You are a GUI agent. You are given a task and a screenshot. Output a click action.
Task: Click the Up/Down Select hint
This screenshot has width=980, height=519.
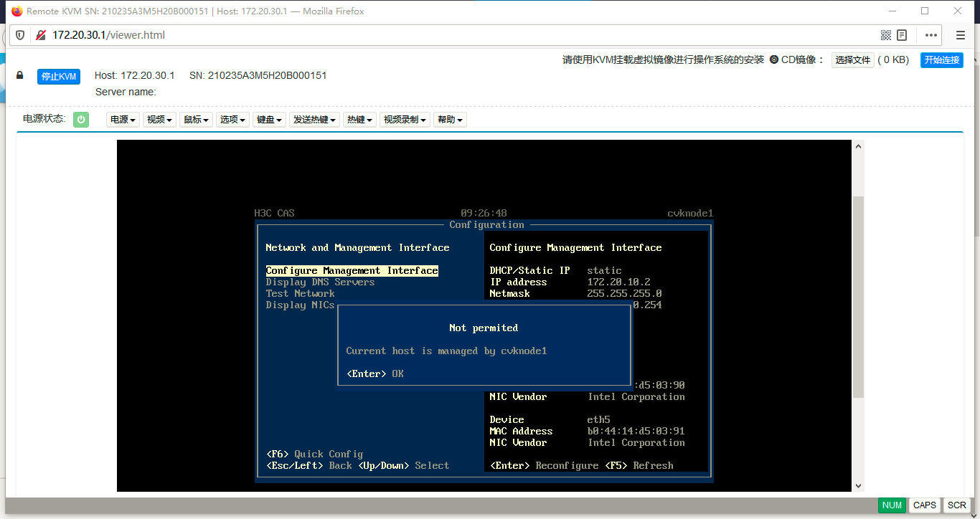[x=403, y=465]
